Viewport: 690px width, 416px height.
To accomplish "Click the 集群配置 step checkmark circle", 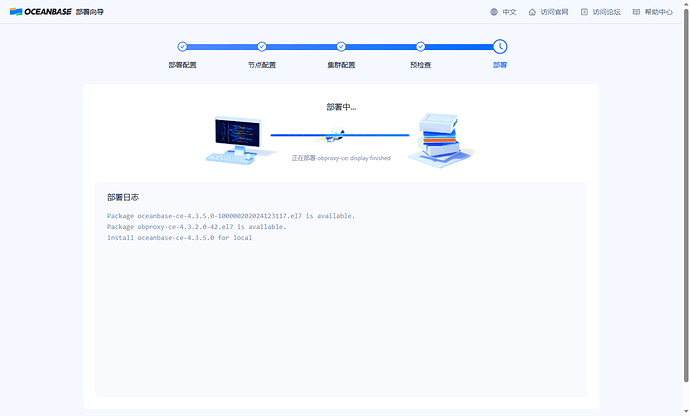I will point(341,46).
